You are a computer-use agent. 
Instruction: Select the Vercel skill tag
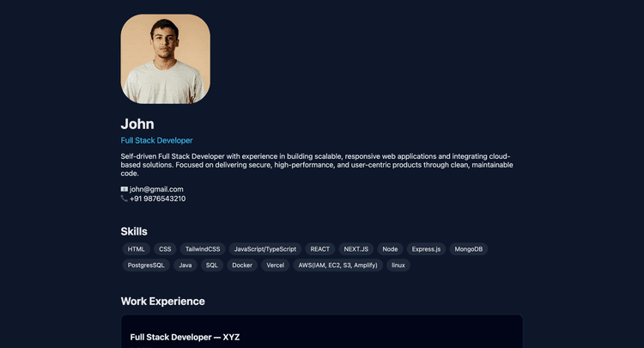tap(275, 265)
